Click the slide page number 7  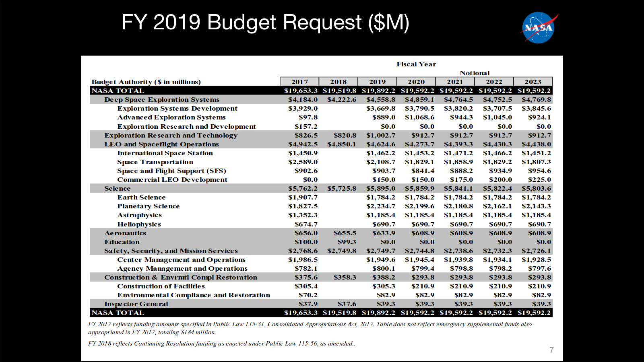(551, 350)
